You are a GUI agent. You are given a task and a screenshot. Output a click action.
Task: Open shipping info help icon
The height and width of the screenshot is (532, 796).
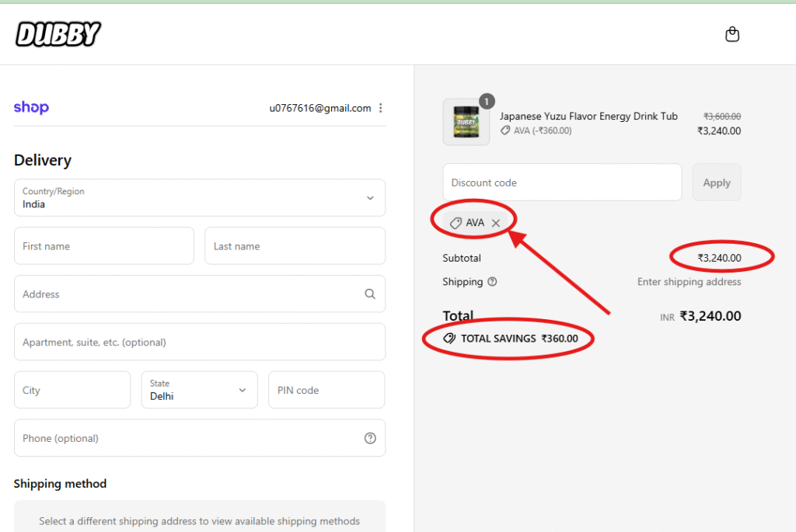492,281
